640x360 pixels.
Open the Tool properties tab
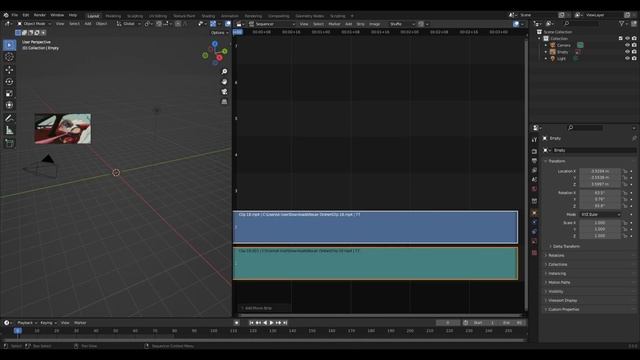click(x=534, y=140)
